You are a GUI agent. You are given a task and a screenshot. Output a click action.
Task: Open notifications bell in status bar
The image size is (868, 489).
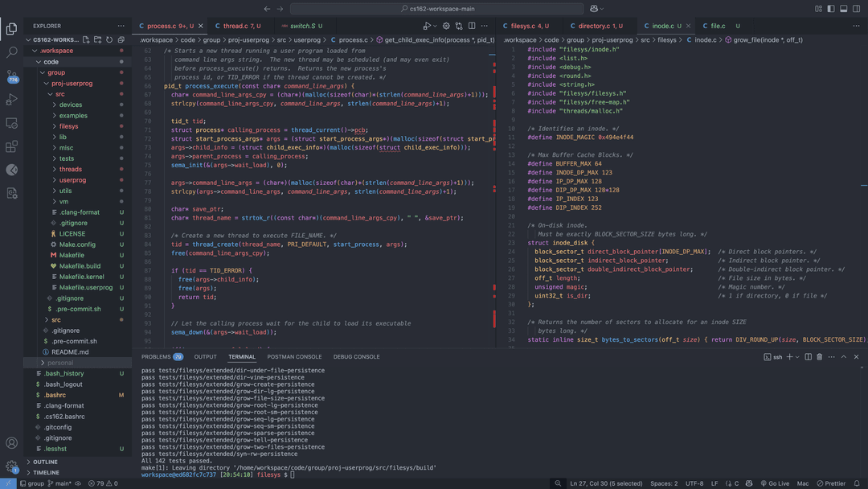click(x=857, y=483)
